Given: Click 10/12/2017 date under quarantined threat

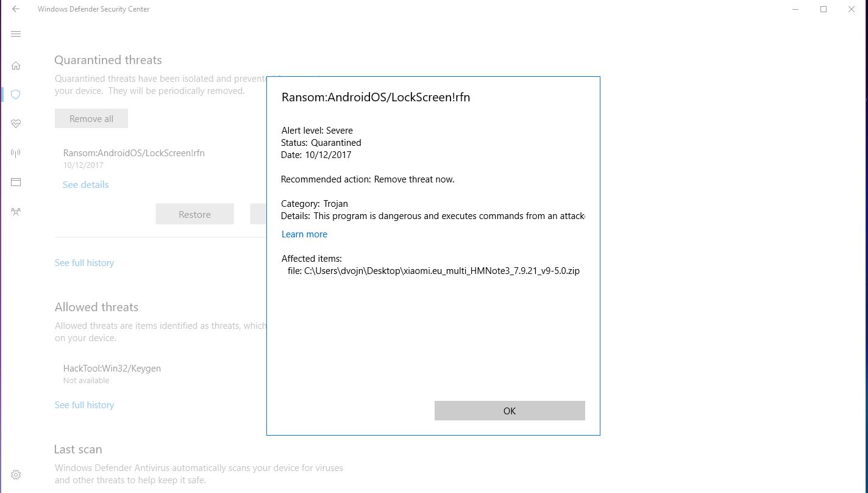Looking at the screenshot, I should pos(84,165).
